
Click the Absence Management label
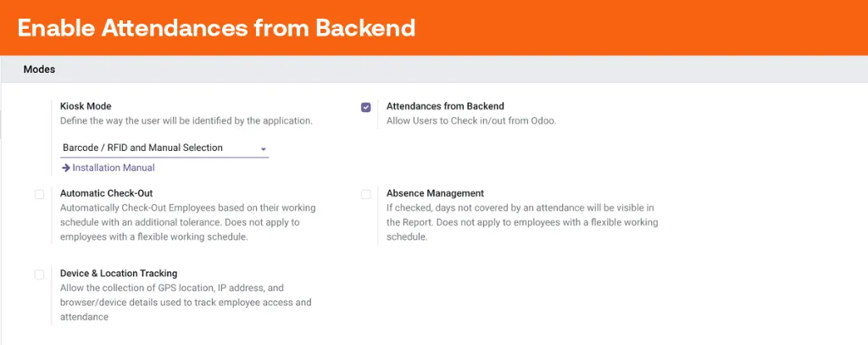coord(435,194)
